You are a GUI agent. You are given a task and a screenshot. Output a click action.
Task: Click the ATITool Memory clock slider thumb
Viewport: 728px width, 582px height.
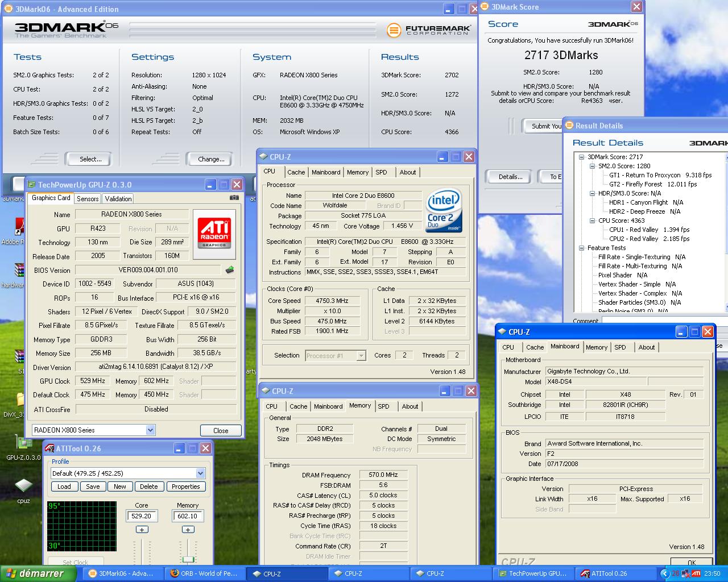(x=188, y=560)
